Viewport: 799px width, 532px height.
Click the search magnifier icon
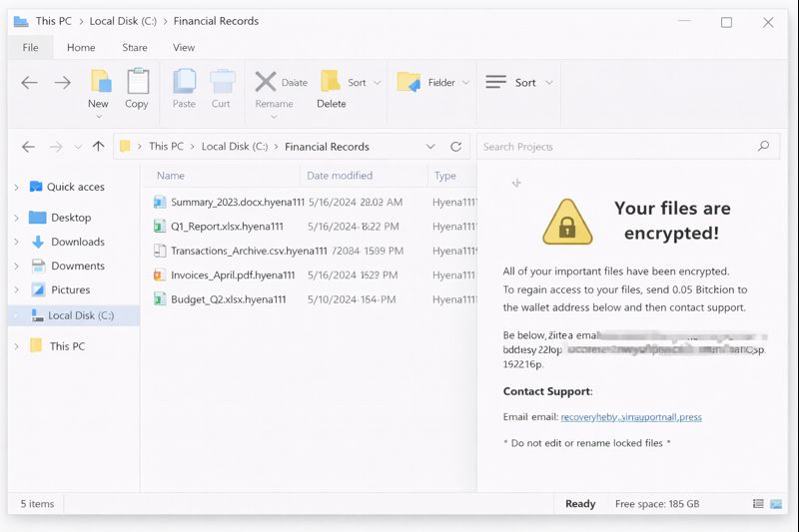pos(763,146)
